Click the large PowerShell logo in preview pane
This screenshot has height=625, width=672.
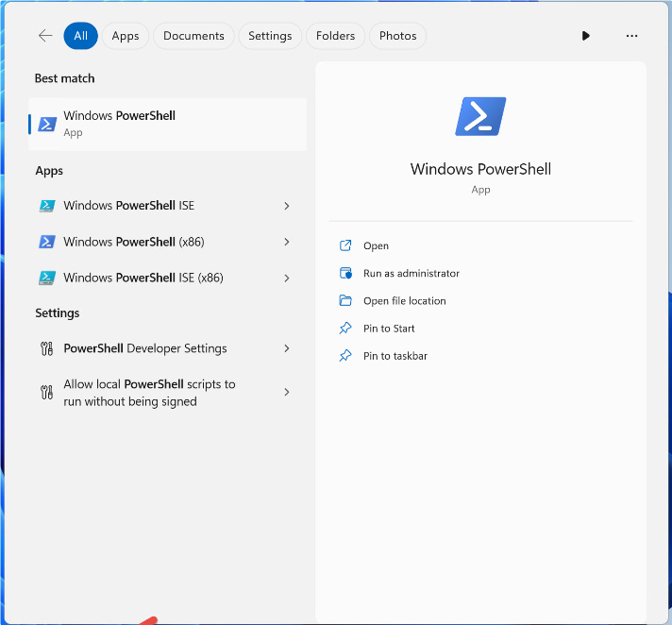pos(480,116)
